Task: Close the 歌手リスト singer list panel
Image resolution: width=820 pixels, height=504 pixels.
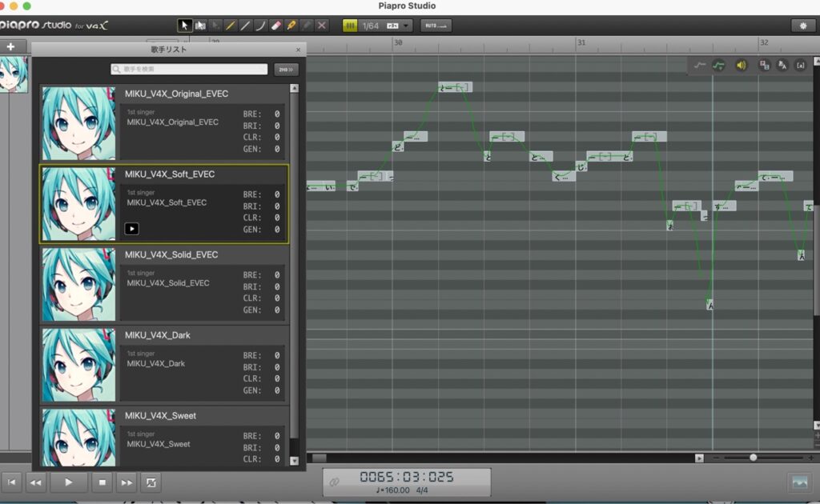Action: pos(298,50)
